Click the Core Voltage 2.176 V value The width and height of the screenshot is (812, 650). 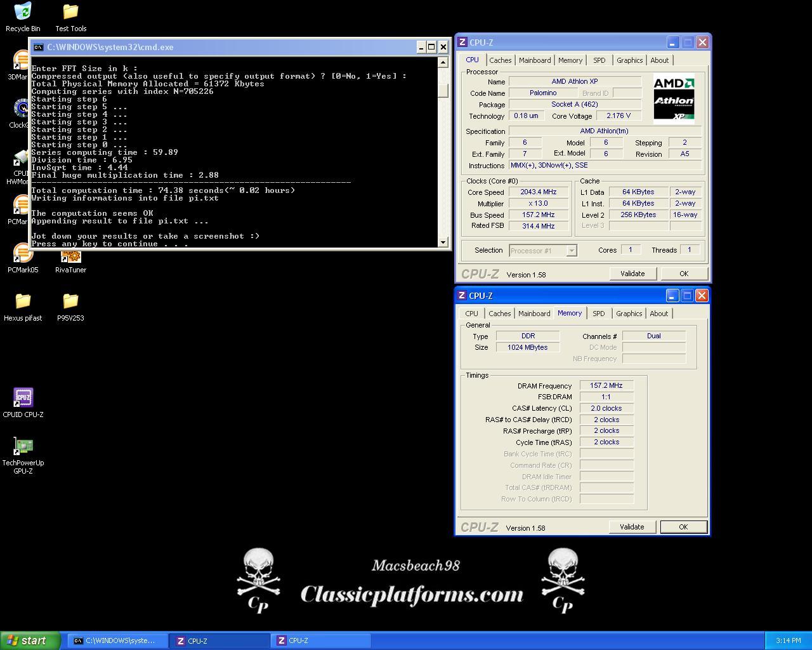[619, 116]
